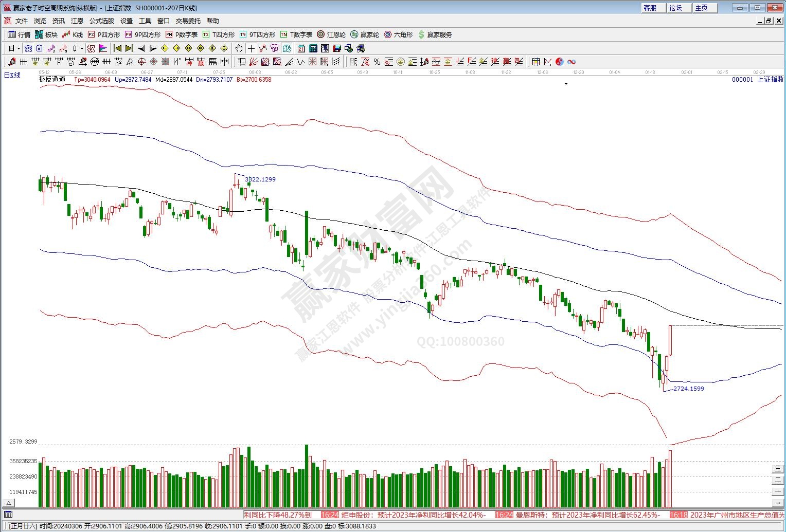Select the percent (%) line tool
Screen dimensions: 786x532
click(x=377, y=62)
